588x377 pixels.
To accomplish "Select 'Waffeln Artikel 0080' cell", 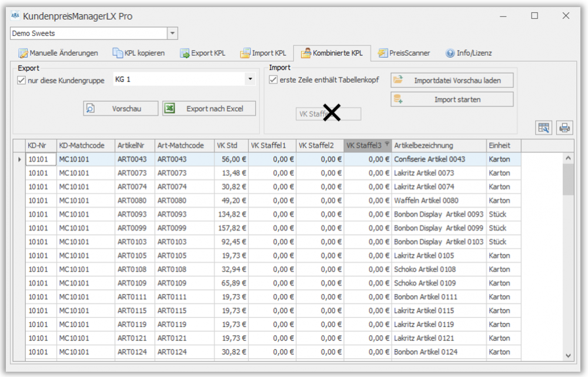I will pos(439,201).
